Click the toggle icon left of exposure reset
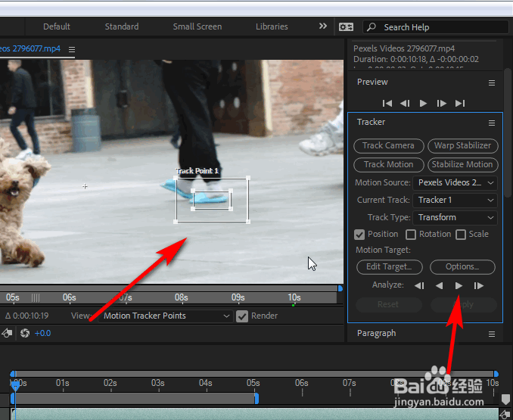Screen dimensions: 513x420 tap(6, 333)
